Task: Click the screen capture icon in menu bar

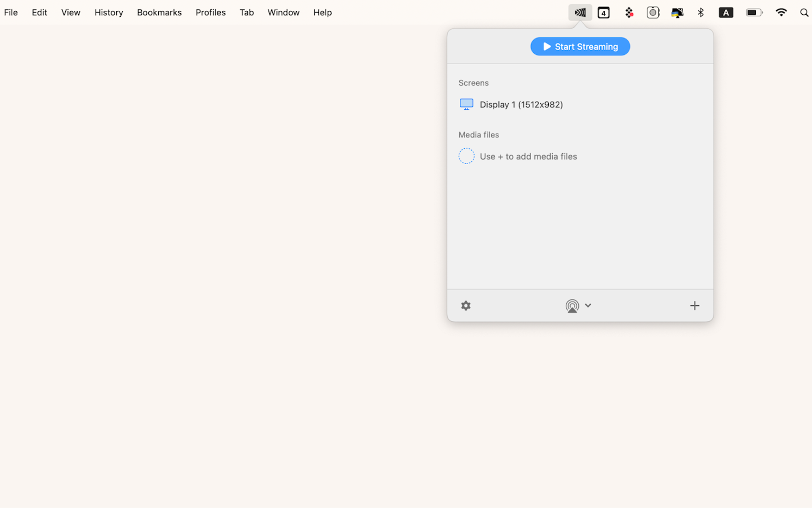Action: [653, 12]
